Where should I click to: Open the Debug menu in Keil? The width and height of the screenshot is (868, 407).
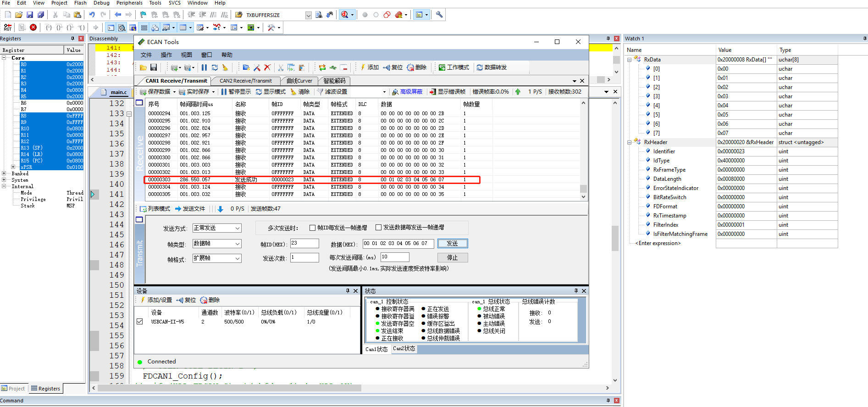101,3
